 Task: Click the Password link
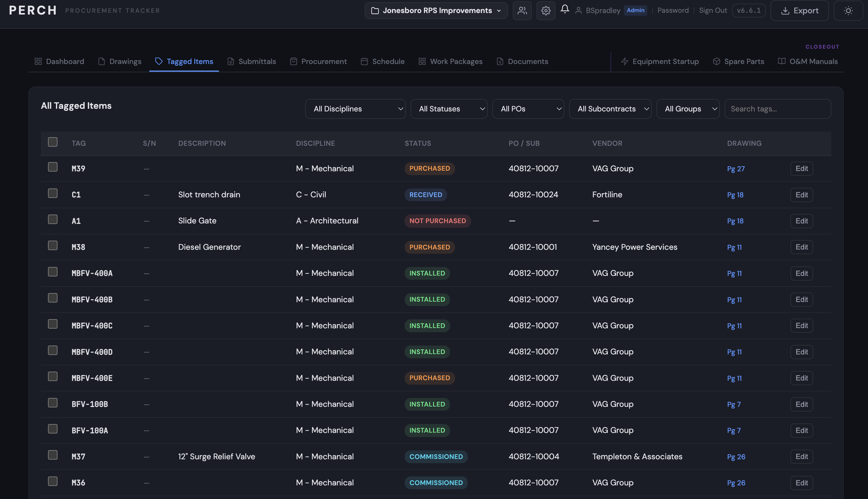coord(673,10)
